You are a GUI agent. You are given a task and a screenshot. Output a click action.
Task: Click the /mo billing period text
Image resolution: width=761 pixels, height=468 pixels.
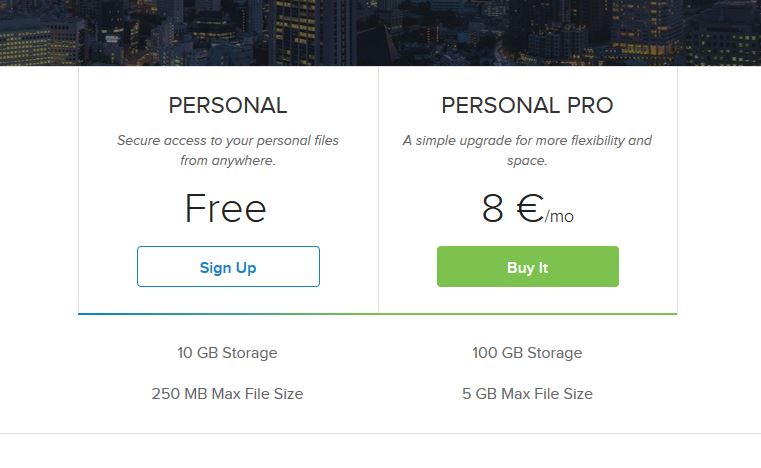click(x=559, y=216)
